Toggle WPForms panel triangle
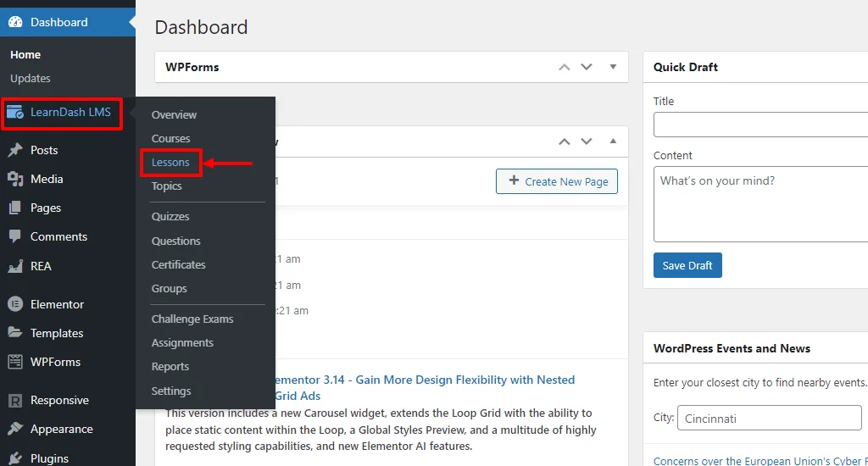The image size is (868, 466). pyautogui.click(x=613, y=67)
